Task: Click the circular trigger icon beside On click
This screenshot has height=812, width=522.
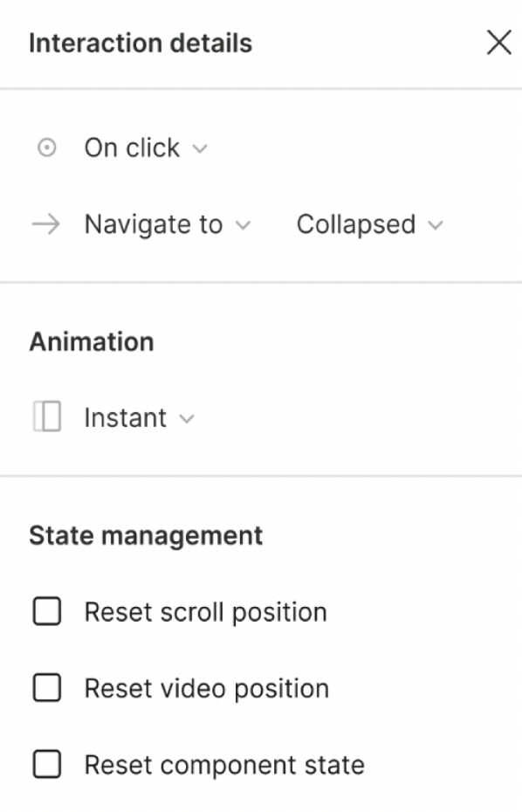Action: [46, 148]
